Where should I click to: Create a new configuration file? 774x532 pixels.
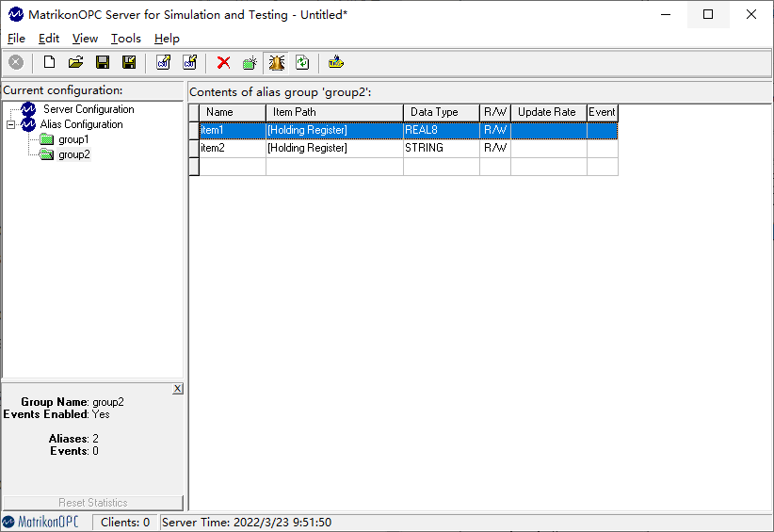tap(49, 62)
